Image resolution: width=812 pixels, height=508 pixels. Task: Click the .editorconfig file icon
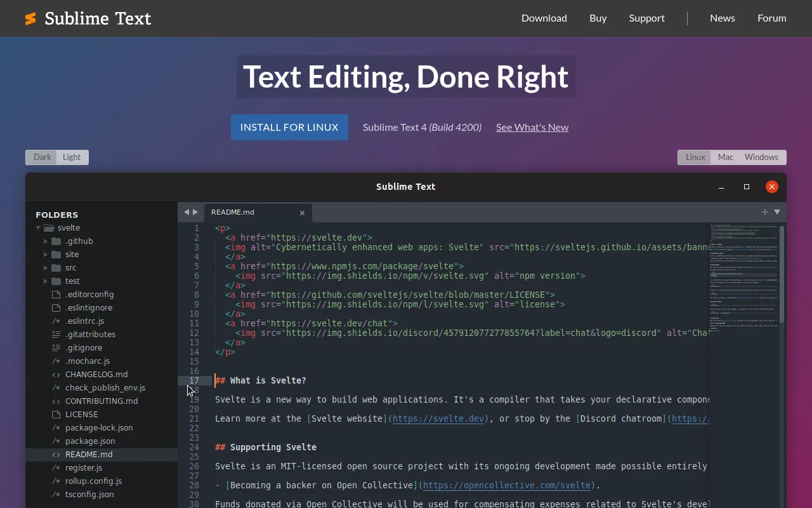coord(56,295)
